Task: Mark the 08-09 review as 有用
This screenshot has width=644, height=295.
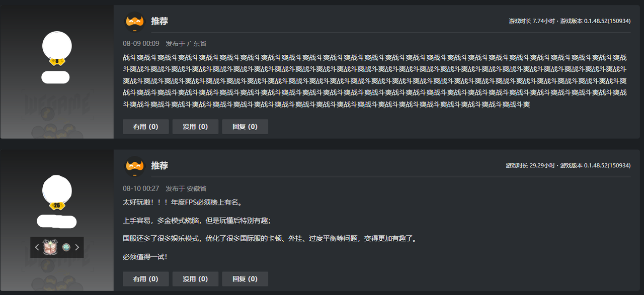Action: [145, 127]
